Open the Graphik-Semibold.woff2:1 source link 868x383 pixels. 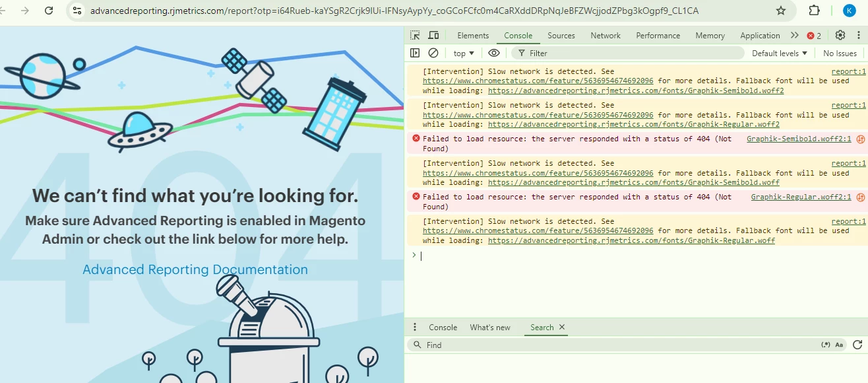(x=799, y=139)
